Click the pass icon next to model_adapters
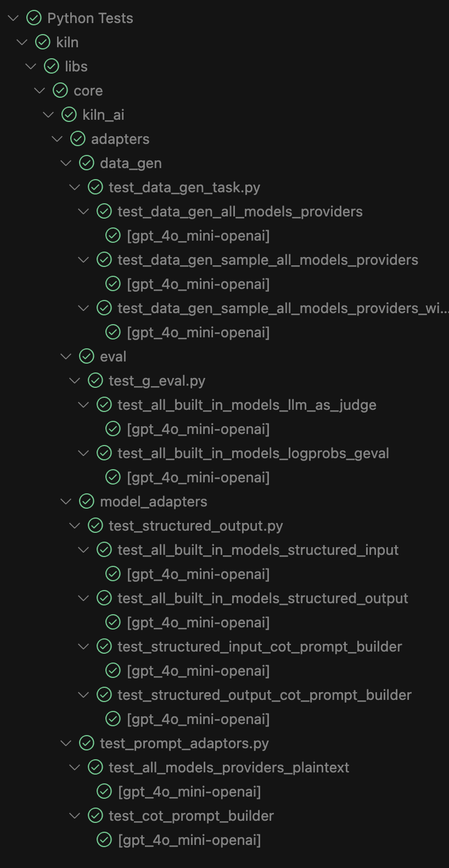This screenshot has height=868, width=449. (86, 501)
